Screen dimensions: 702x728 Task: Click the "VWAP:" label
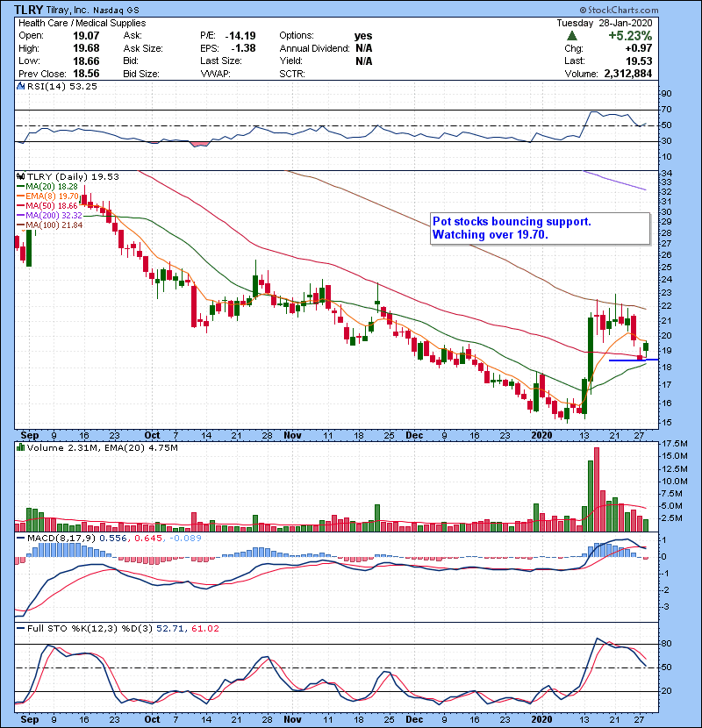[x=216, y=74]
